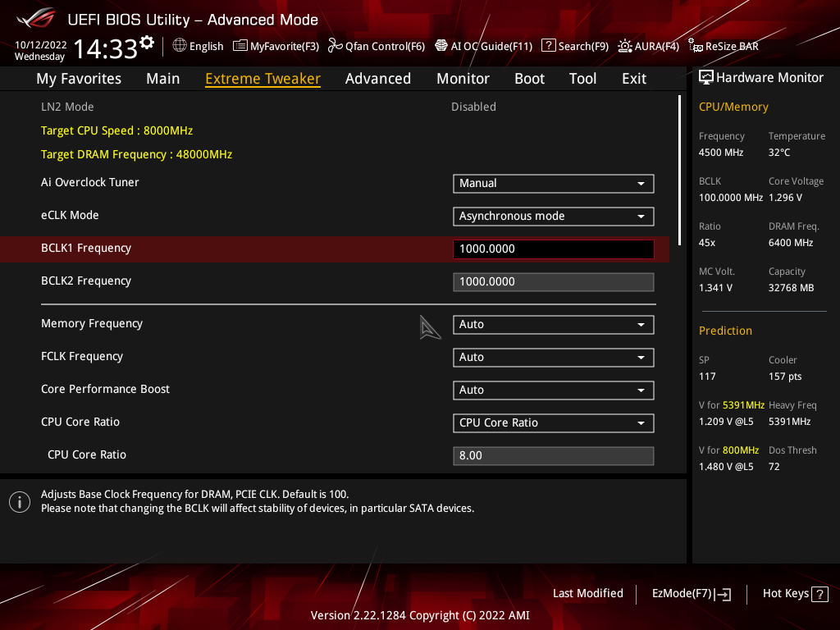This screenshot has height=630, width=840.
Task: Open the Hot Keys help
Action: (x=795, y=594)
